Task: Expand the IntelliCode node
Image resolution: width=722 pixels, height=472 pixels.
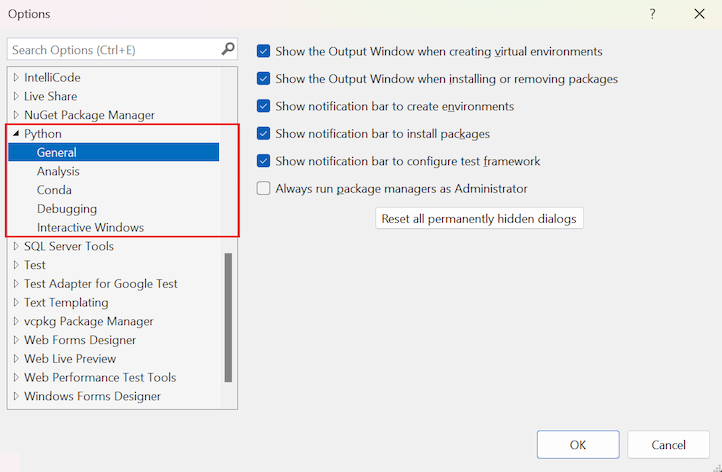Action: click(16, 77)
